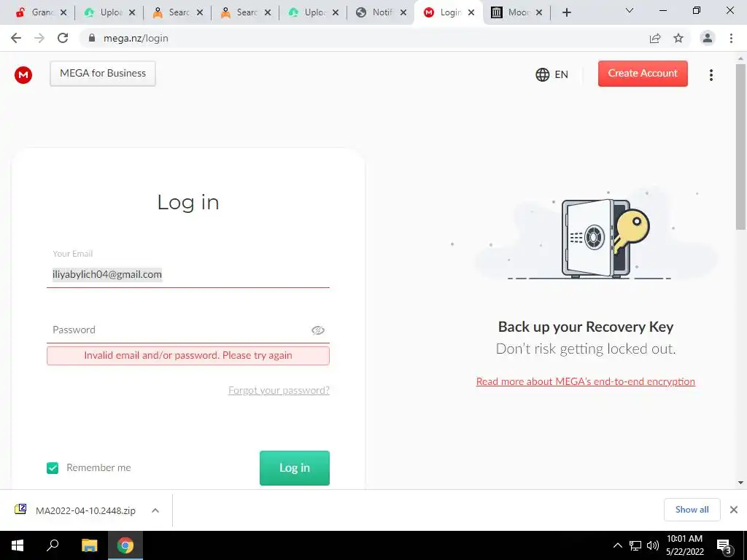Open Chrome profile avatar

(708, 38)
